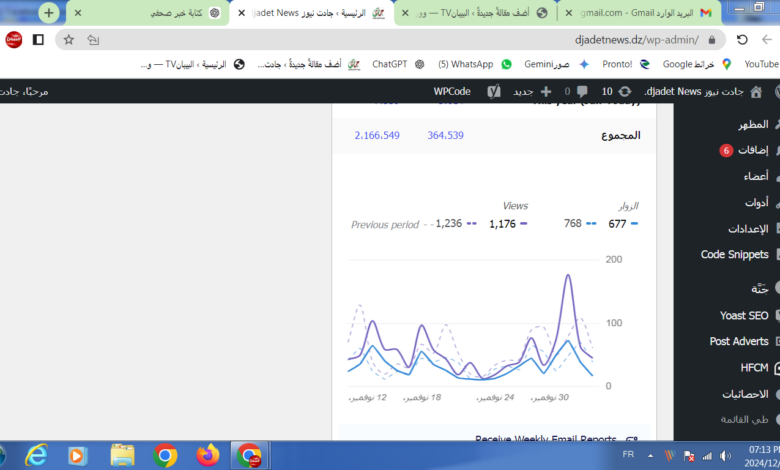Image resolution: width=780 pixels, height=470 pixels.
Task: Launch Firefox from the taskbar
Action: (x=208, y=456)
